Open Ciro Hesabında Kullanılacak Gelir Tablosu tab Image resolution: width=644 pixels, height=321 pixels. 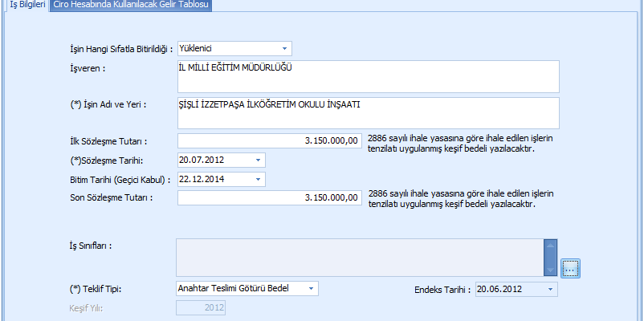coord(130,5)
